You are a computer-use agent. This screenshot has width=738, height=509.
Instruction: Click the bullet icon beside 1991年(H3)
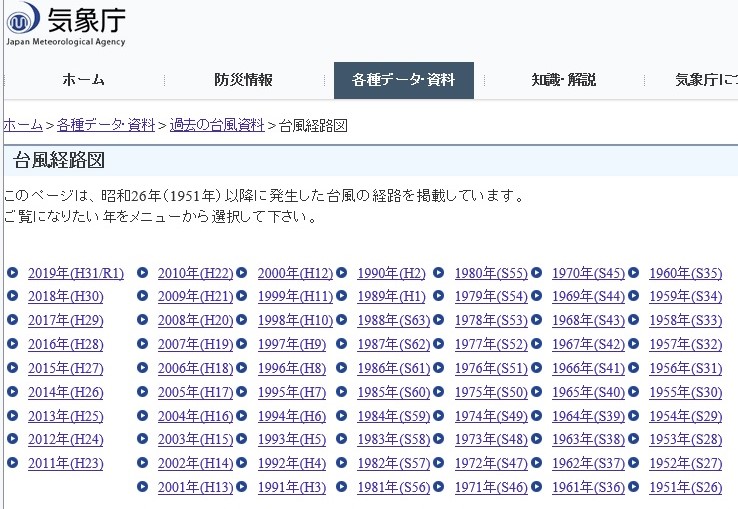241,487
